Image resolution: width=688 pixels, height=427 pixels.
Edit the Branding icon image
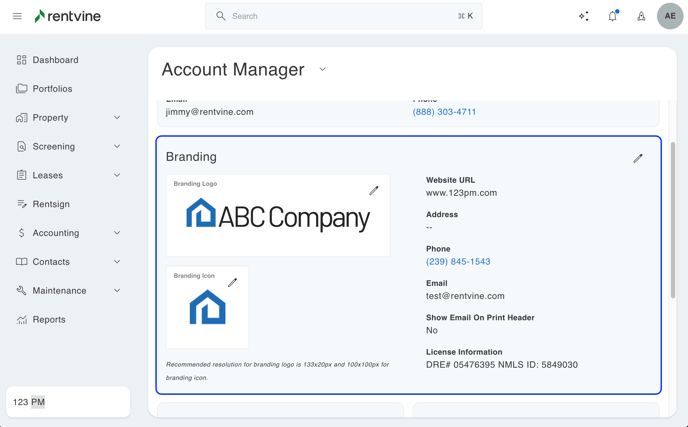[x=232, y=283]
